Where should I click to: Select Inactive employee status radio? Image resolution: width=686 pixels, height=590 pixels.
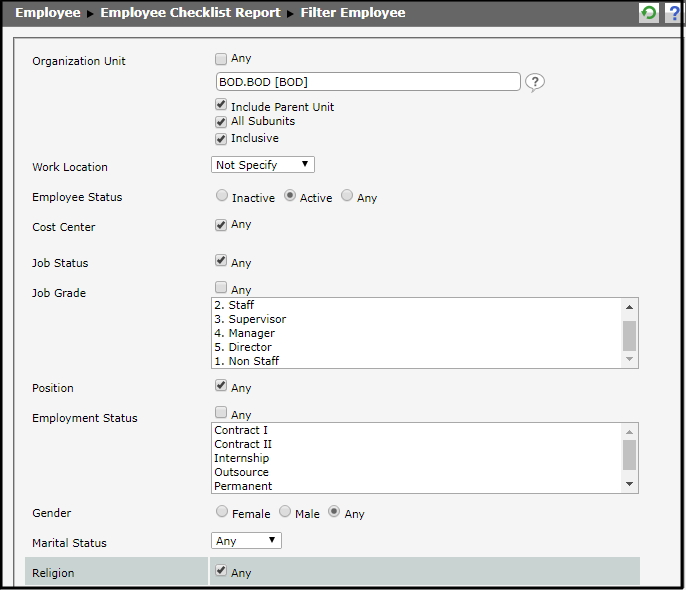click(x=222, y=197)
